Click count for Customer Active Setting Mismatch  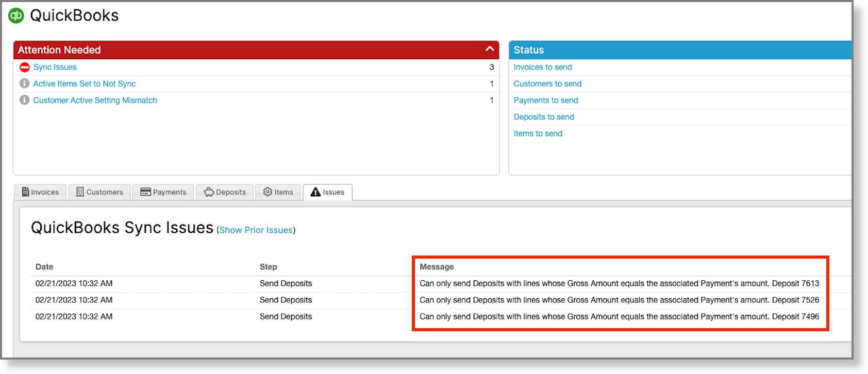click(492, 100)
